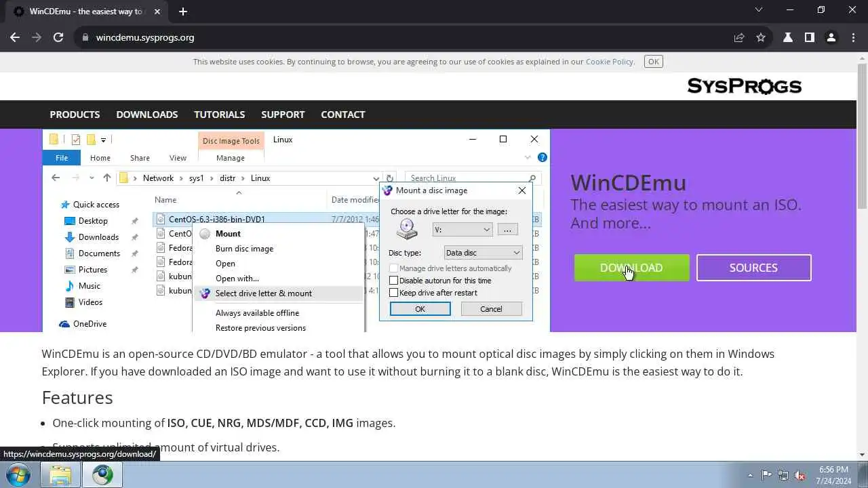Open the Windows Start menu orb
Screen dimensions: 868x488
point(18,474)
